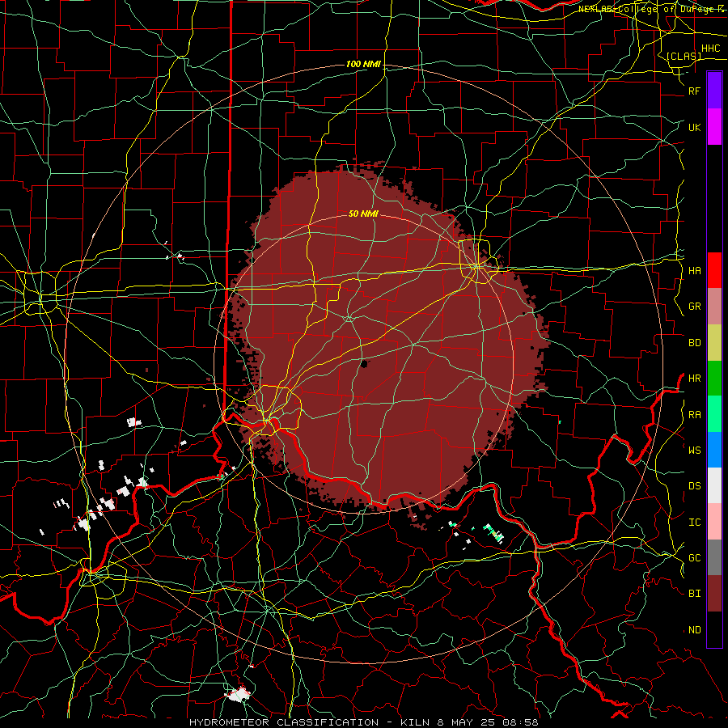The height and width of the screenshot is (728, 728).
Task: Click the 'HHC' product label
Action: 710,49
